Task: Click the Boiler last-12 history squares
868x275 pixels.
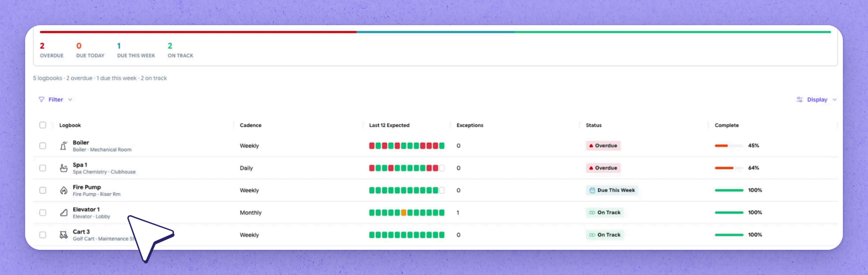Action: 407,146
